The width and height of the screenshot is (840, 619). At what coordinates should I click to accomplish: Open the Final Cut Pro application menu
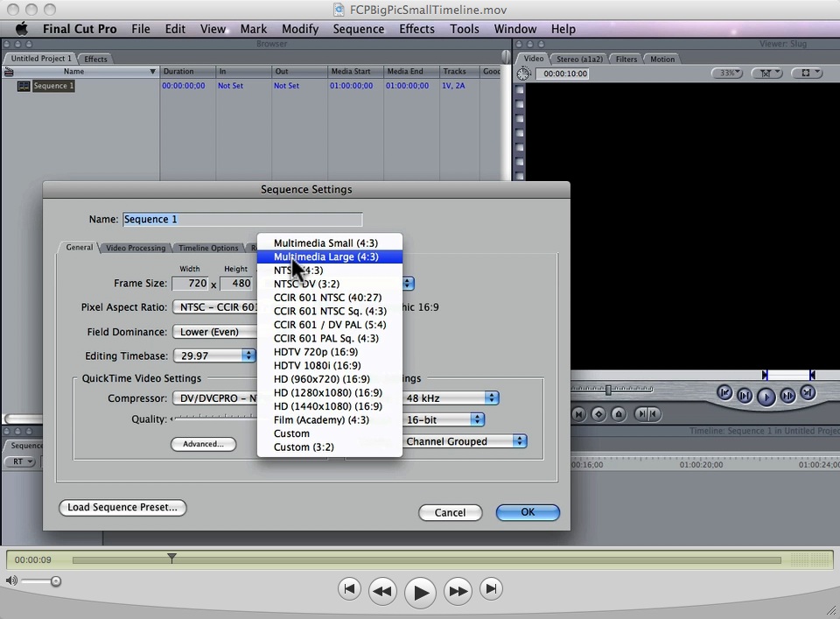coord(80,29)
